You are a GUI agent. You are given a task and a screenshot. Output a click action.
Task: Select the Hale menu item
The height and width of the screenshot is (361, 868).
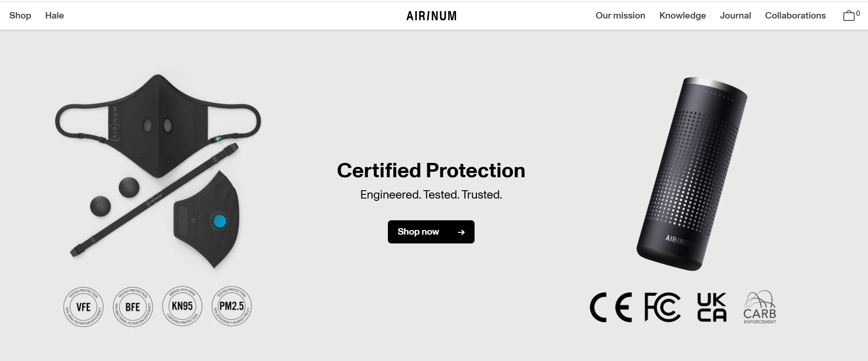tap(54, 15)
